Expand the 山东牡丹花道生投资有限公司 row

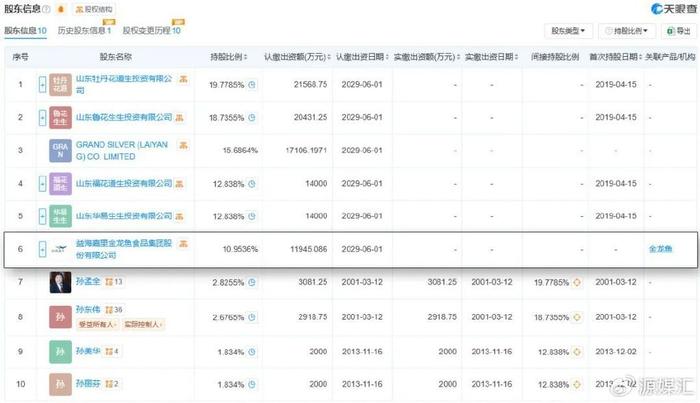point(42,84)
